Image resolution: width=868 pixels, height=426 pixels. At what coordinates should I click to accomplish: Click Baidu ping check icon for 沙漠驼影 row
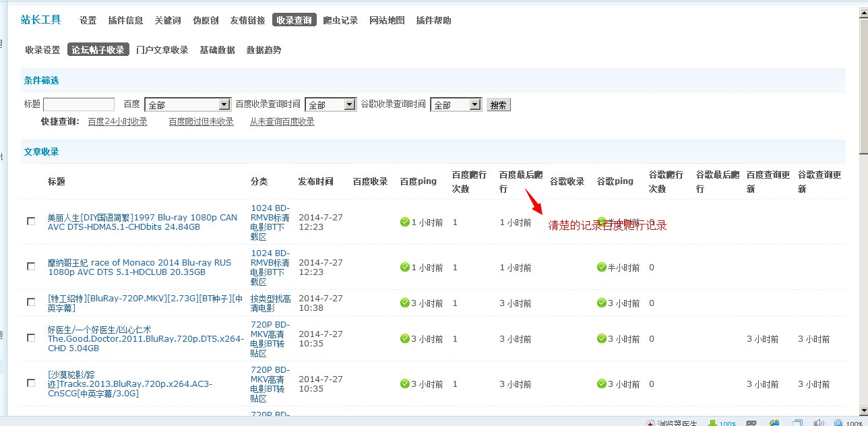click(404, 384)
